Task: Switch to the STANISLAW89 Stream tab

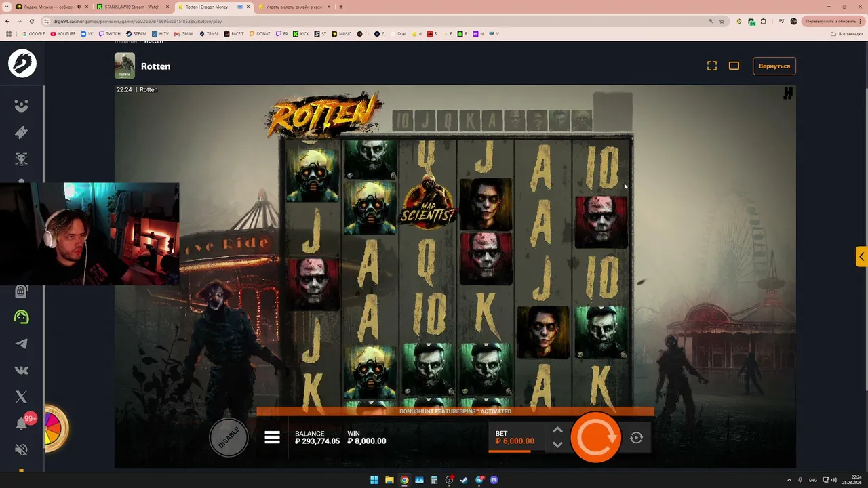Action: point(132,7)
